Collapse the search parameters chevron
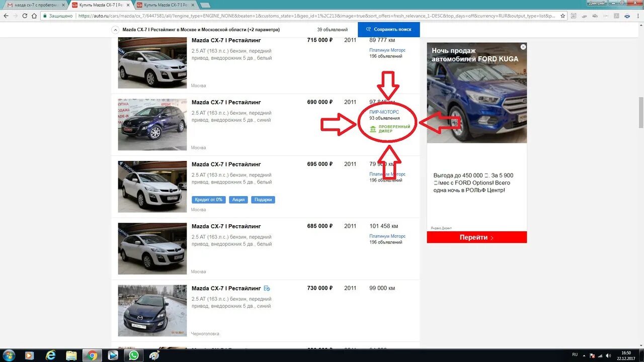The image size is (644, 362). point(115,30)
